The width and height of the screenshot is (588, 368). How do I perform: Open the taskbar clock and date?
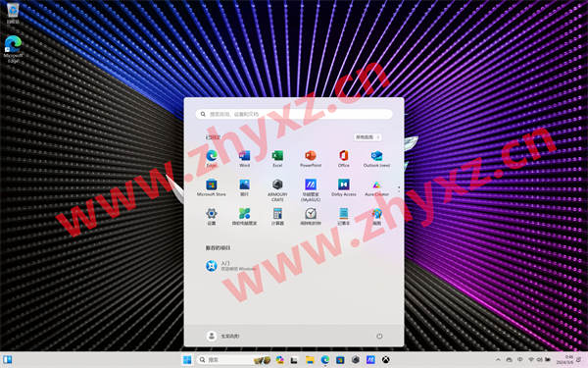tap(564, 360)
